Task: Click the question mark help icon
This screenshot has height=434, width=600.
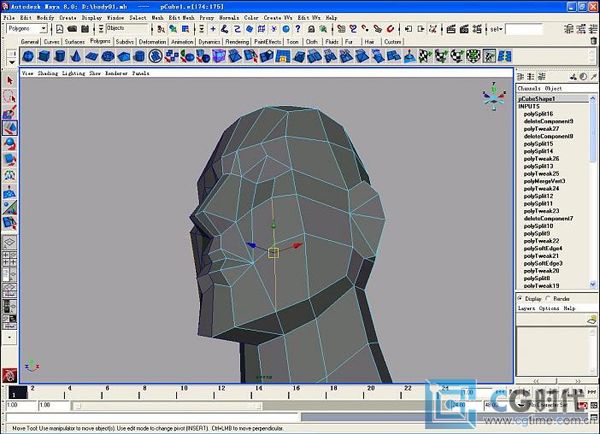Action: coord(298,29)
